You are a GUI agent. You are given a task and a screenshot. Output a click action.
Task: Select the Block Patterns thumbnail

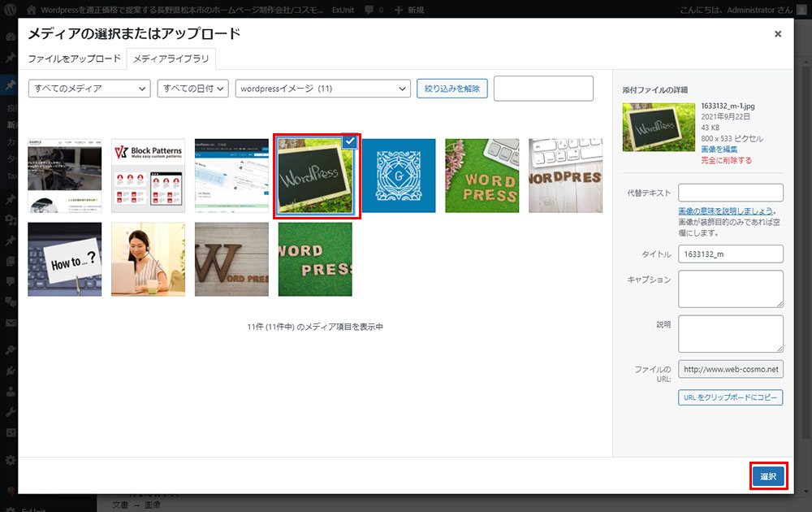coord(149,176)
